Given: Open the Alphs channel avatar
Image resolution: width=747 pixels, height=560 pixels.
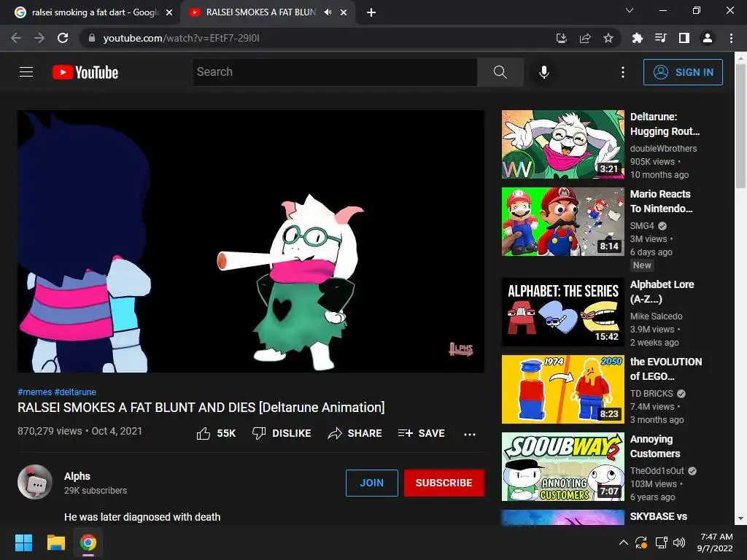Looking at the screenshot, I should tap(35, 482).
